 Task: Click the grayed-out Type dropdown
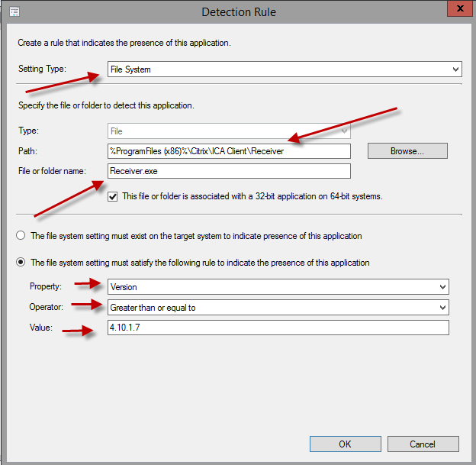tap(230, 131)
